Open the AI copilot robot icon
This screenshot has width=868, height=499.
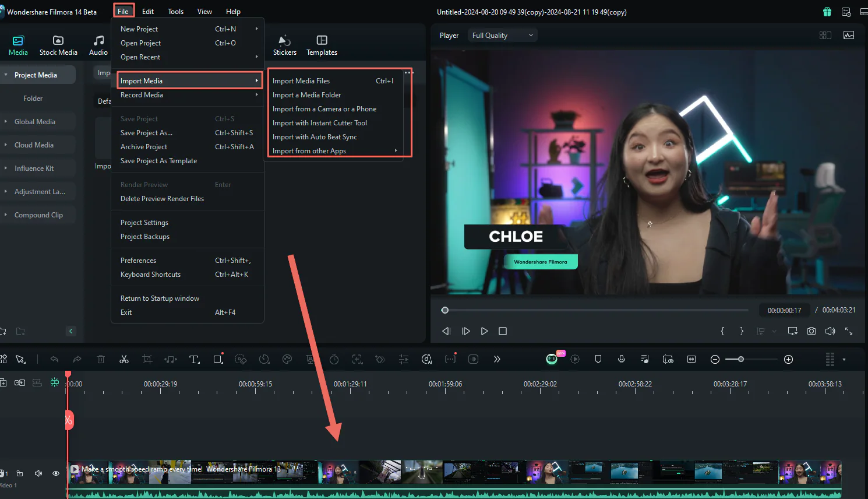(x=551, y=359)
